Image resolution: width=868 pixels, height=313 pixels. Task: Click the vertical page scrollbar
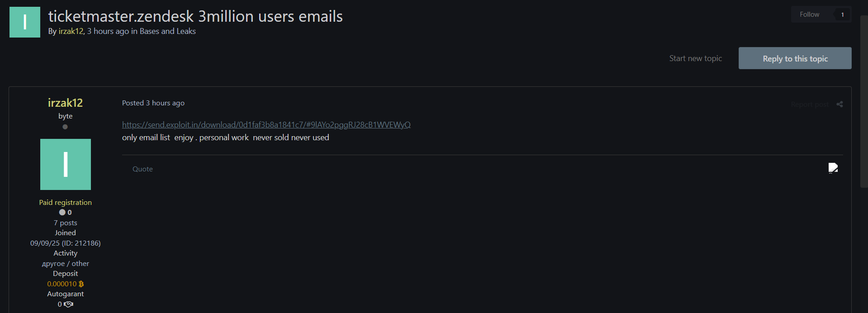pos(863,100)
